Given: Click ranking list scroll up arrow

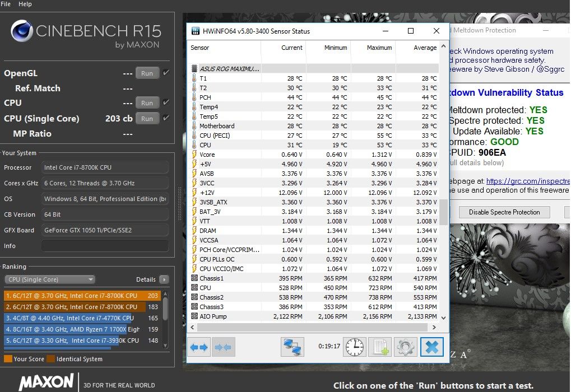Looking at the screenshot, I should [165, 293].
